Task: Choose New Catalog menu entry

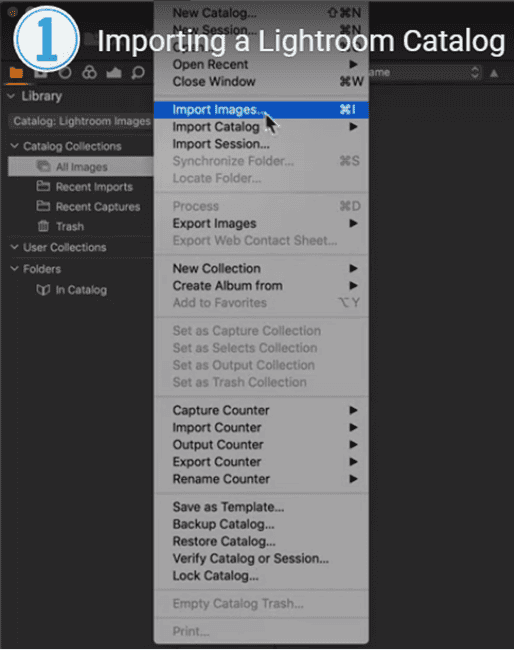Action: [261, 13]
